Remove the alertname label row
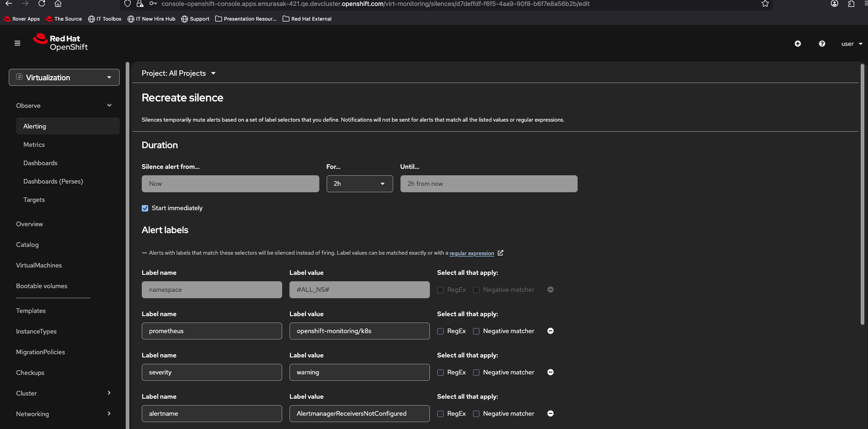 (551, 414)
